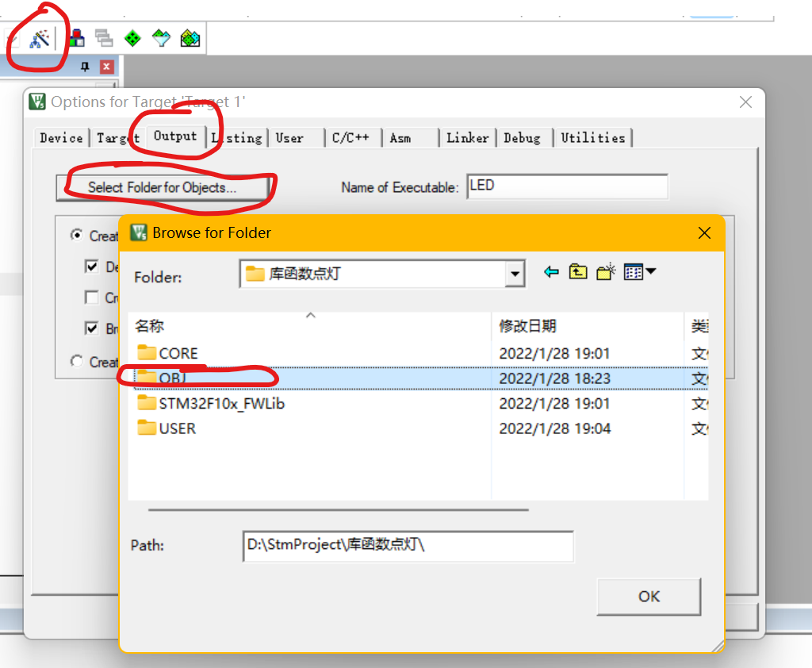This screenshot has height=668, width=812.
Task: Click the USER folder icon
Action: pos(147,428)
